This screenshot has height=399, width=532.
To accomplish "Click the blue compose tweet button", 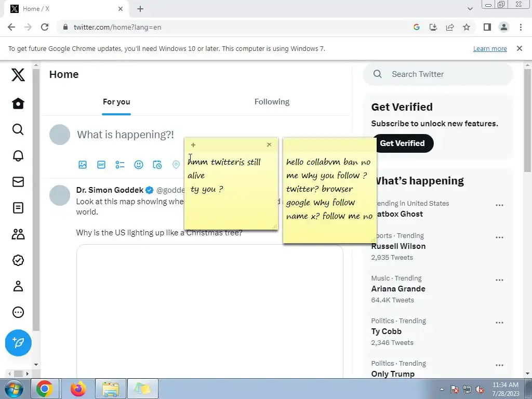I will point(18,343).
